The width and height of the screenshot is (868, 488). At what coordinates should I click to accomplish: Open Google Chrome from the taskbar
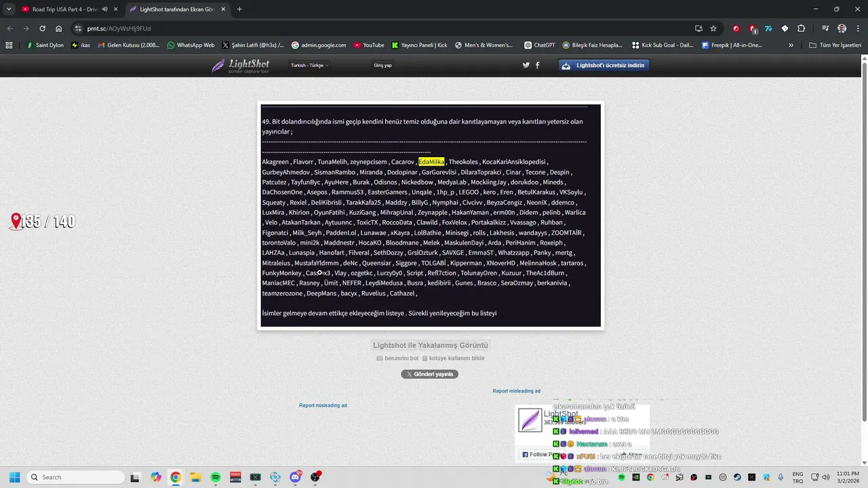tap(176, 477)
